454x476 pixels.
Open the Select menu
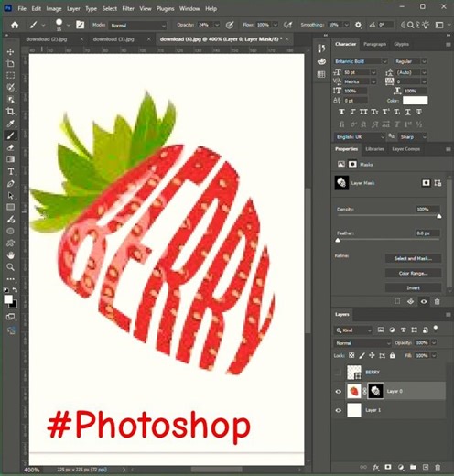point(110,8)
